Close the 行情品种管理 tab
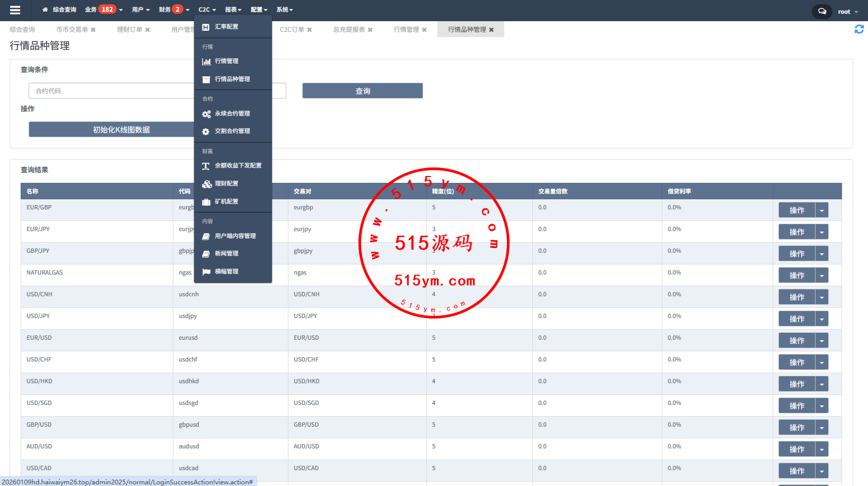Image resolution: width=868 pixels, height=486 pixels. pos(492,30)
